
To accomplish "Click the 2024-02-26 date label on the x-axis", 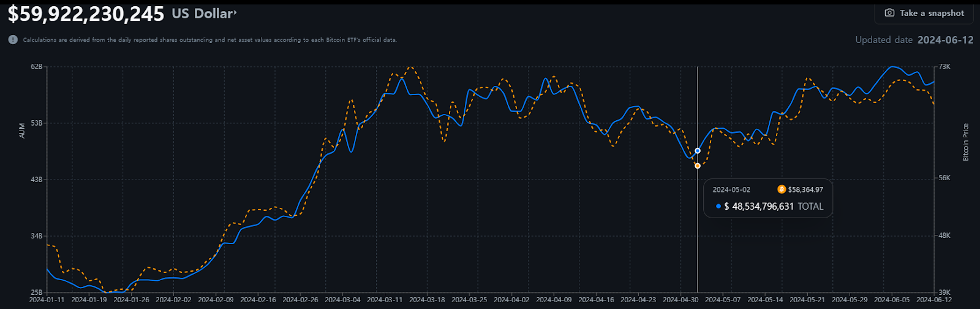I will 300,300.
